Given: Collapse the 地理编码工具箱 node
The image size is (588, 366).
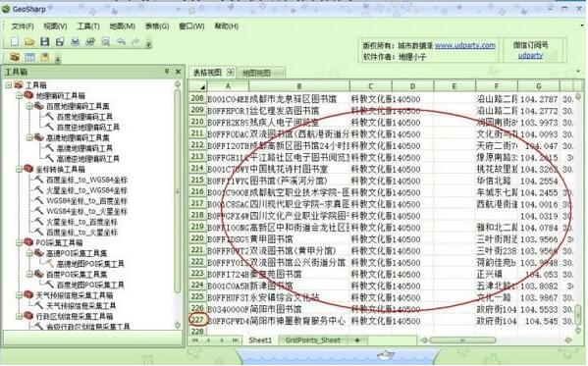Looking at the screenshot, I should pos(19,95).
